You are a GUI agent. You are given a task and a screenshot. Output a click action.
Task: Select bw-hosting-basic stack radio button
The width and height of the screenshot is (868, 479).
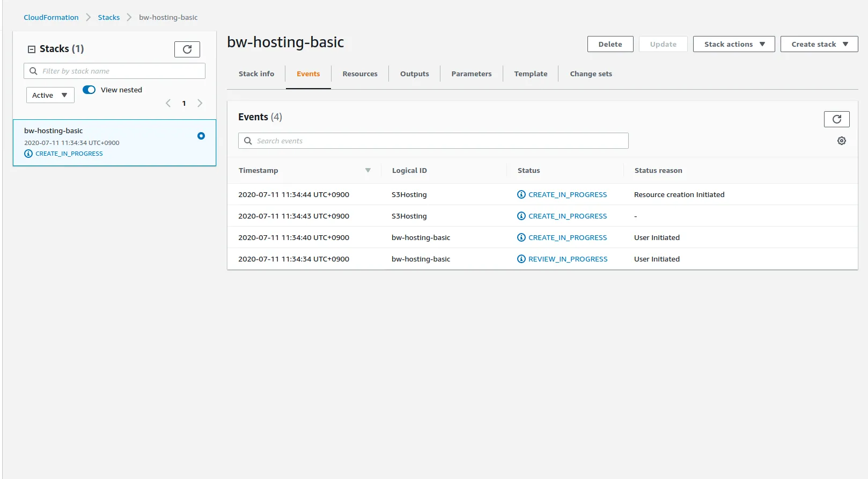(x=201, y=136)
